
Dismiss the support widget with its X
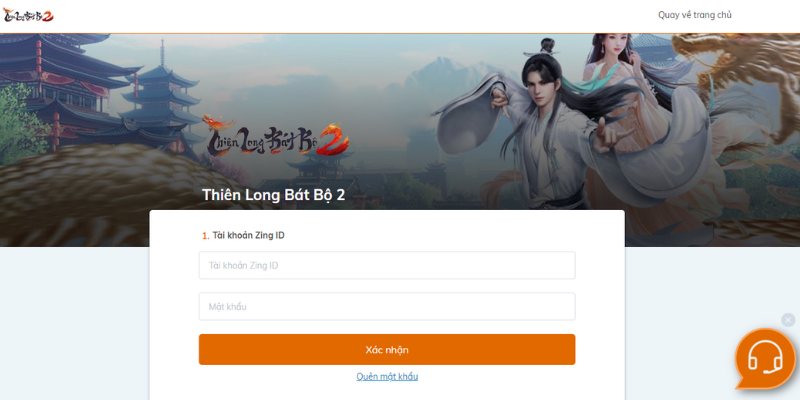coord(788,320)
